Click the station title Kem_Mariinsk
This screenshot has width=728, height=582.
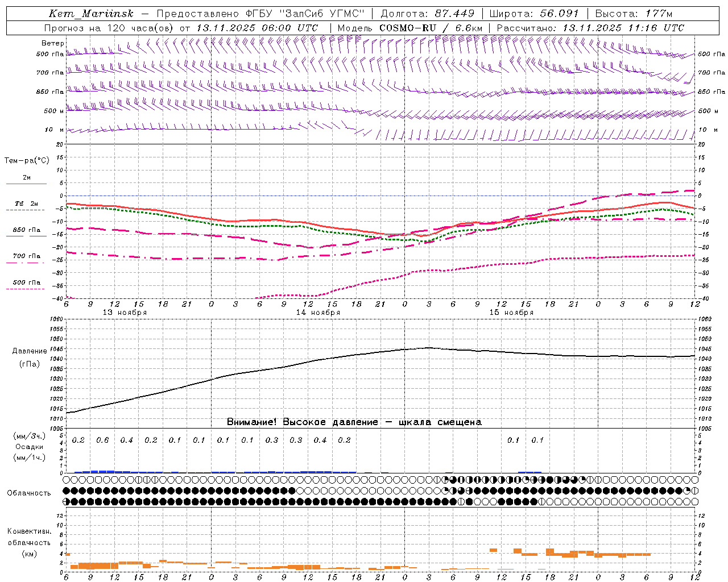[92, 14]
